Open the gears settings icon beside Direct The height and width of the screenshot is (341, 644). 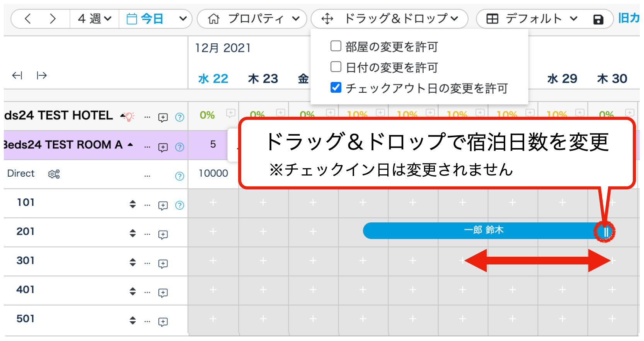54,174
